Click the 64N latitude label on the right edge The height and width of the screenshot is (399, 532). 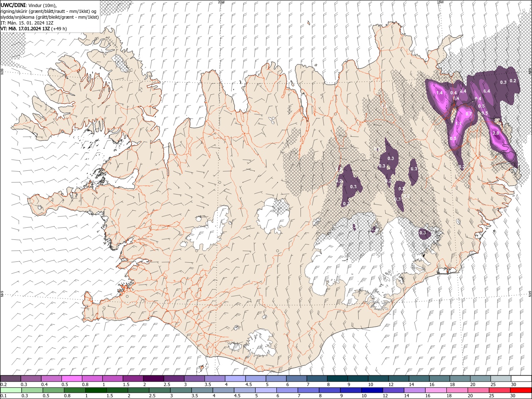click(530, 293)
